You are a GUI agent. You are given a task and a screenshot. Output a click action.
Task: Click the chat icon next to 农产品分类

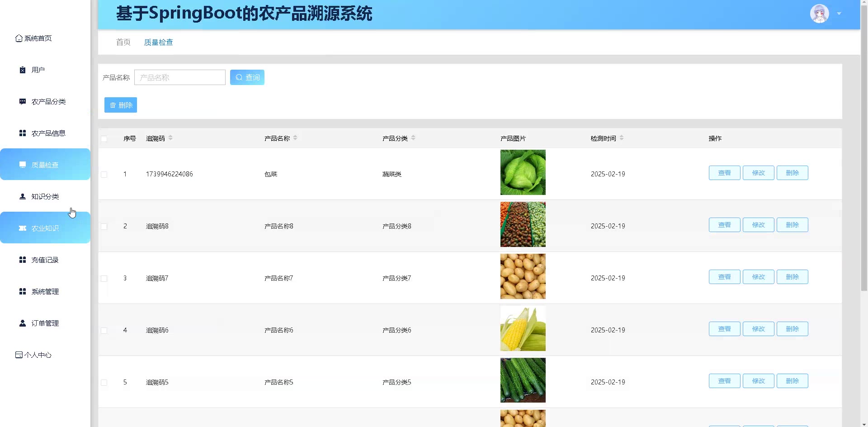coord(23,102)
